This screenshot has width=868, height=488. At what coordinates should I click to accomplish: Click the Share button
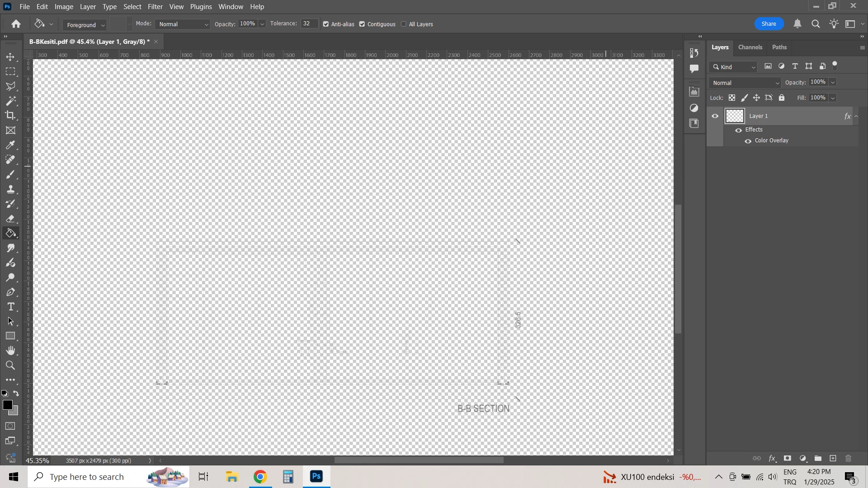(x=769, y=24)
